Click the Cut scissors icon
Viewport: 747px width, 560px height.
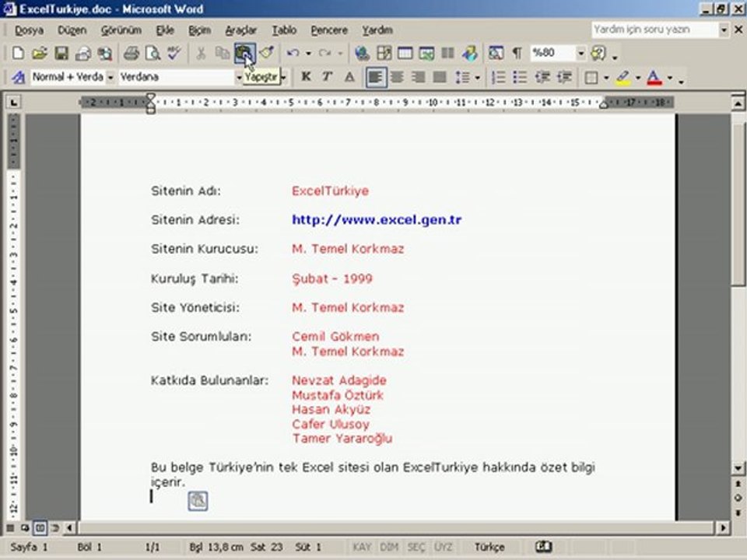201,53
